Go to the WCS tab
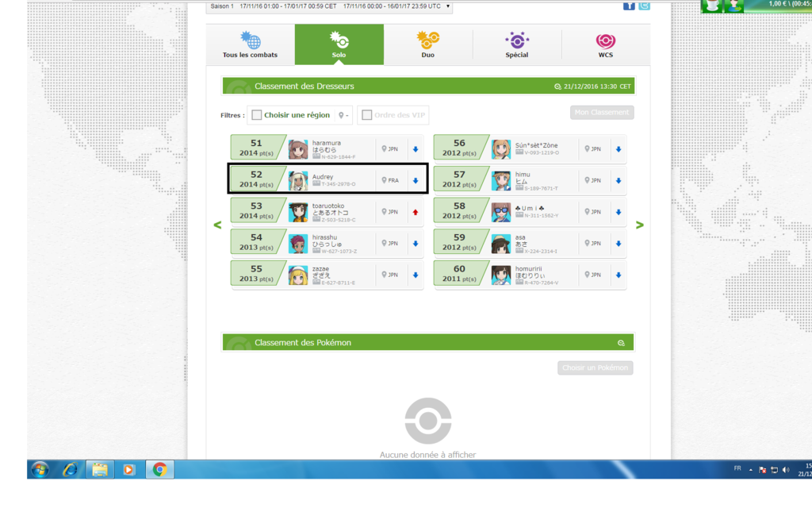The image size is (812, 508). [605, 44]
